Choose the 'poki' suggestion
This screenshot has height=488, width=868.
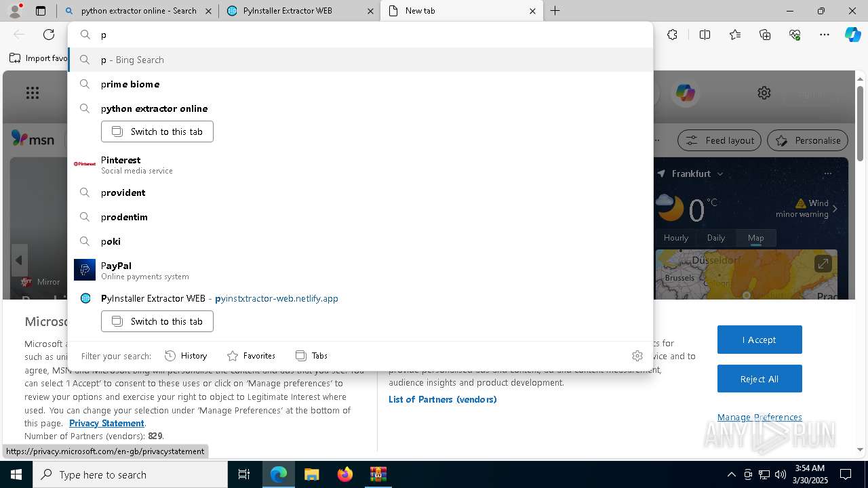(361, 241)
